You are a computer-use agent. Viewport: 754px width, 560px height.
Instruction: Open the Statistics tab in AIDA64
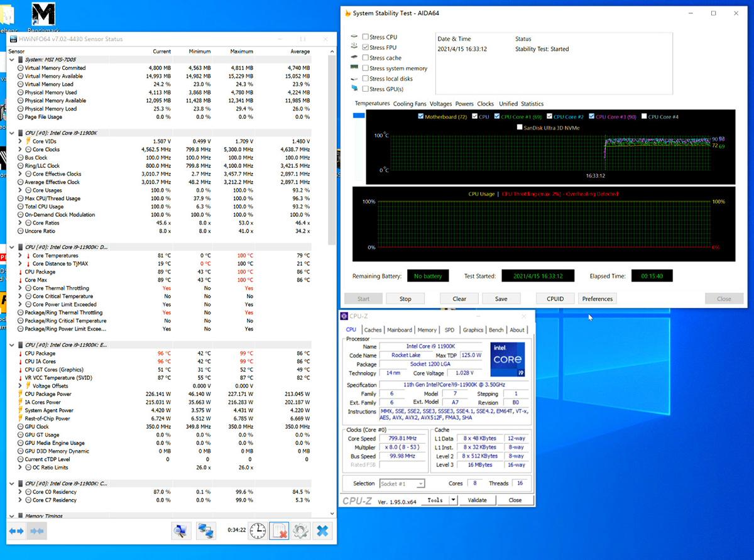(x=532, y=104)
